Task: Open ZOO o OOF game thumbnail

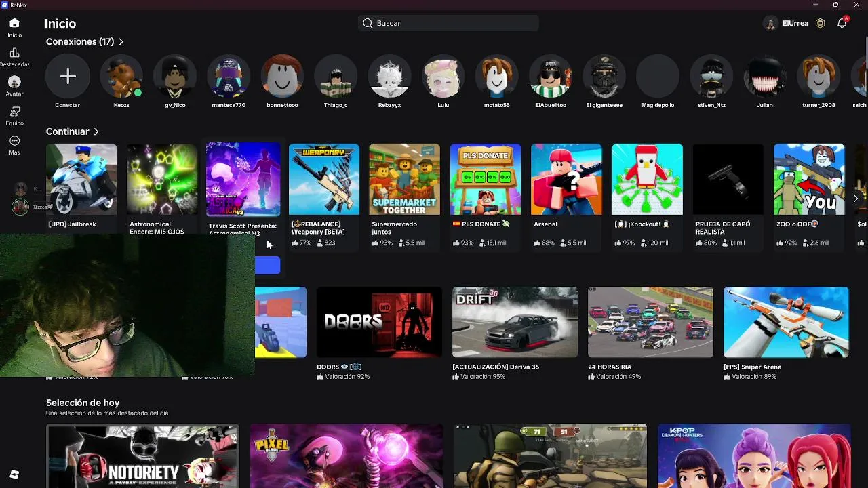Action: click(809, 179)
